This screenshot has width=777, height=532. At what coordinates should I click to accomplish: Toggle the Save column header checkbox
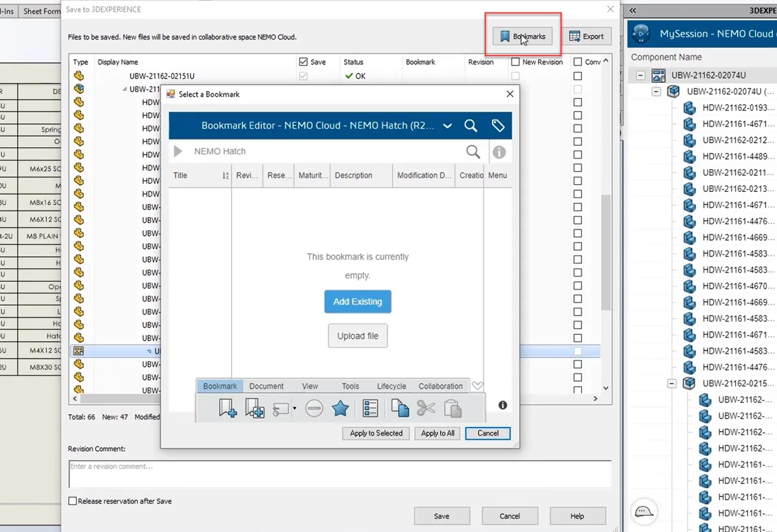tap(303, 62)
